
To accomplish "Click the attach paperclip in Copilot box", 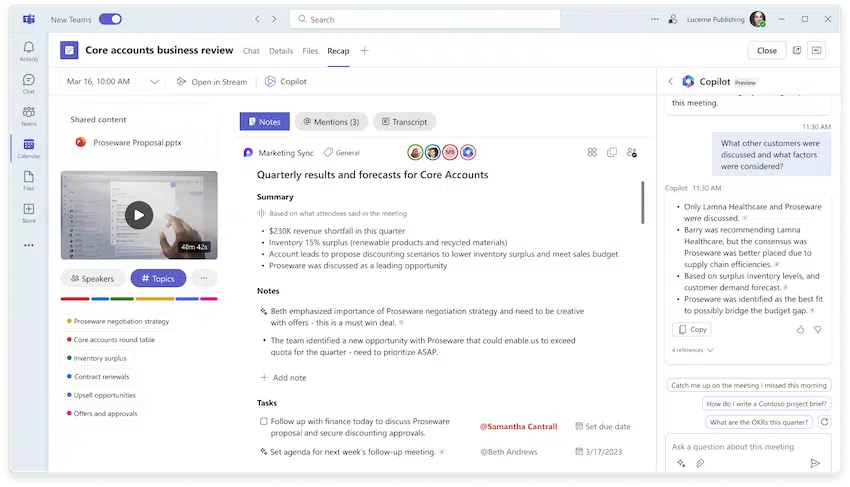I will 700,463.
